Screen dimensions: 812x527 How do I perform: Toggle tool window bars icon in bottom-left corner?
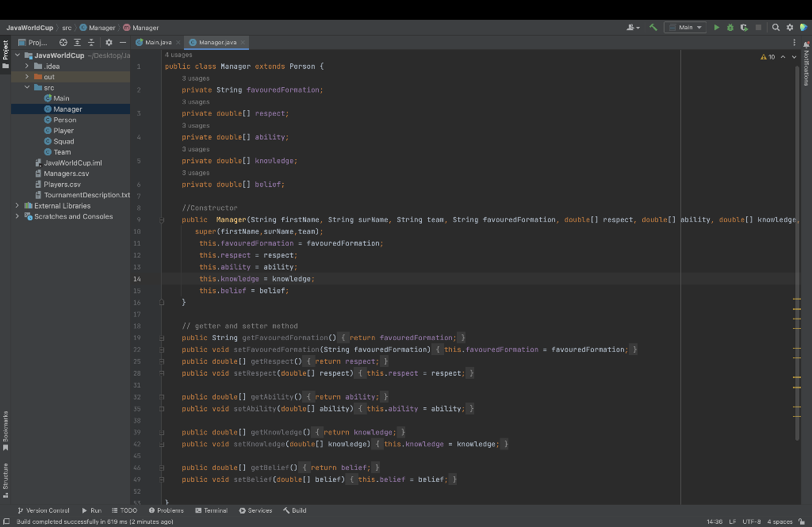[6, 521]
